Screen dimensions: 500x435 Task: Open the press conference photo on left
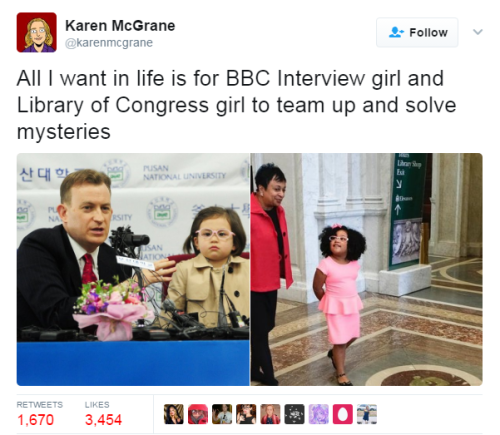click(133, 269)
